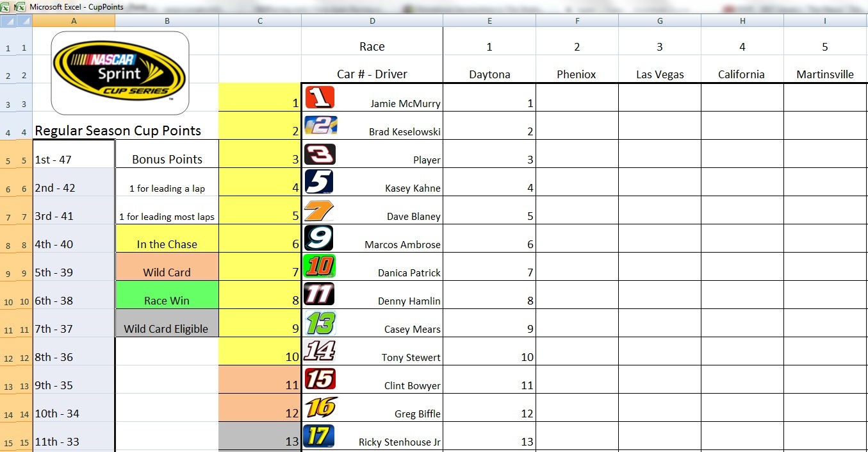868x452 pixels.
Task: Click the orange number 7 car icon
Action: [319, 210]
